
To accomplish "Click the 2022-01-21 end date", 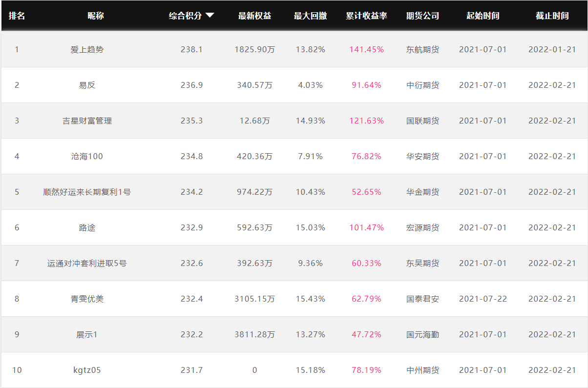I will pyautogui.click(x=552, y=49).
